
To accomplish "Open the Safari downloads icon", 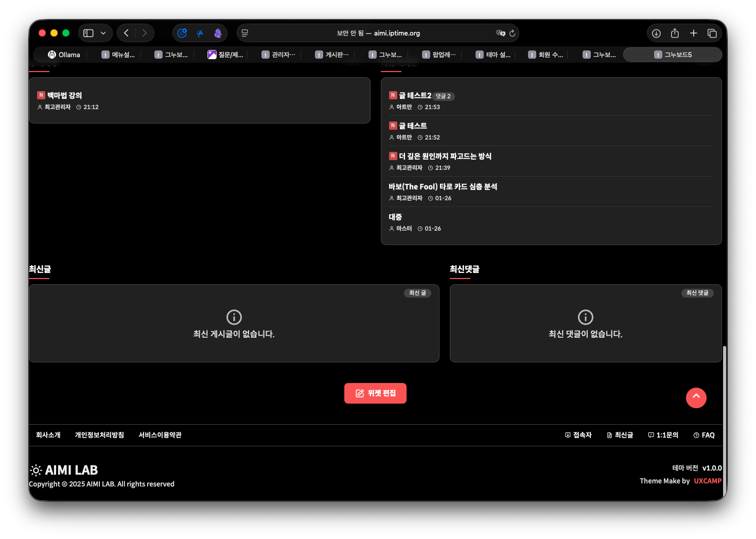I will (656, 33).
